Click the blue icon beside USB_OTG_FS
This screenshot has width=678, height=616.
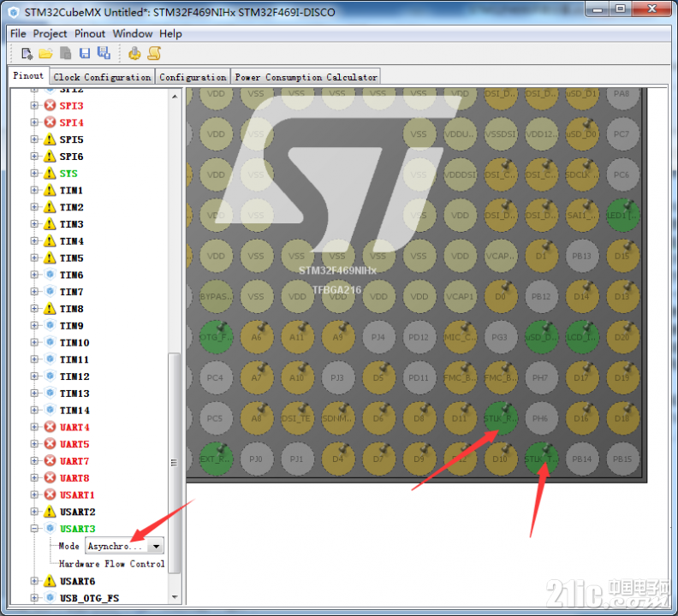50,598
